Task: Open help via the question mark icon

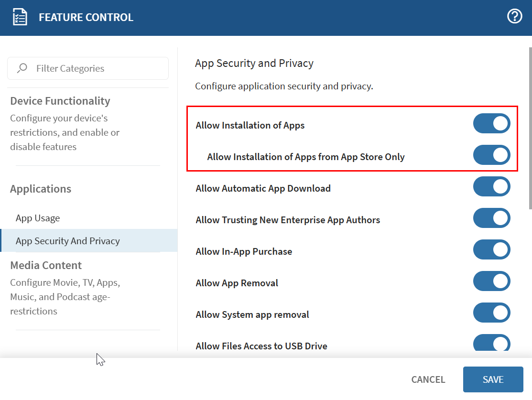Action: pos(514,16)
